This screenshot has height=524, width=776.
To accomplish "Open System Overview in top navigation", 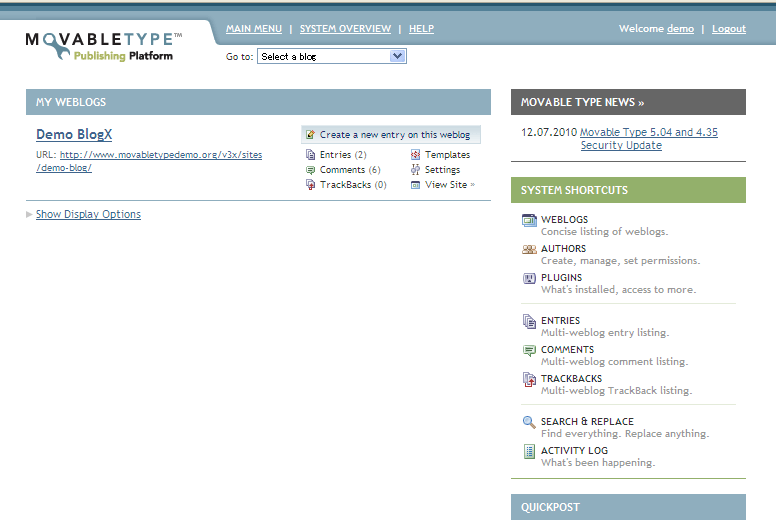I will click(345, 29).
